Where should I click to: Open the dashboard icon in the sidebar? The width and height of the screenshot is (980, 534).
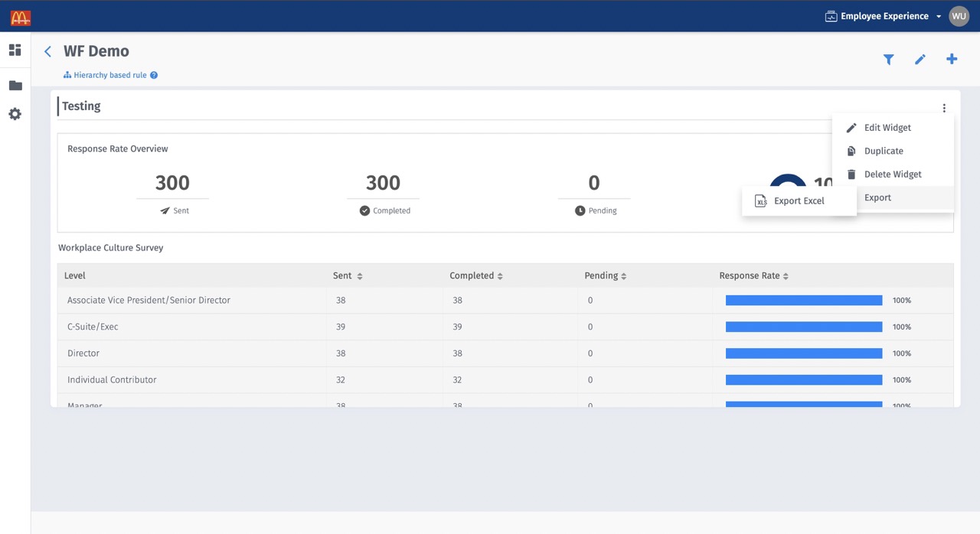click(15, 50)
